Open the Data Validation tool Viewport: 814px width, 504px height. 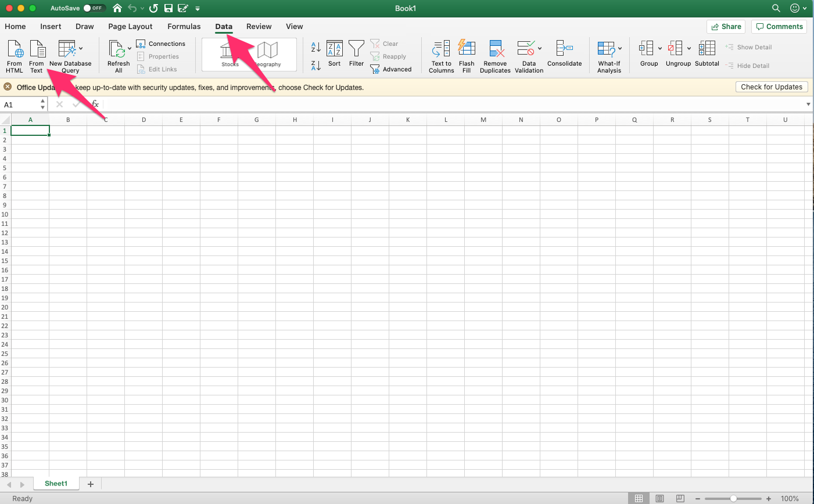(x=529, y=55)
